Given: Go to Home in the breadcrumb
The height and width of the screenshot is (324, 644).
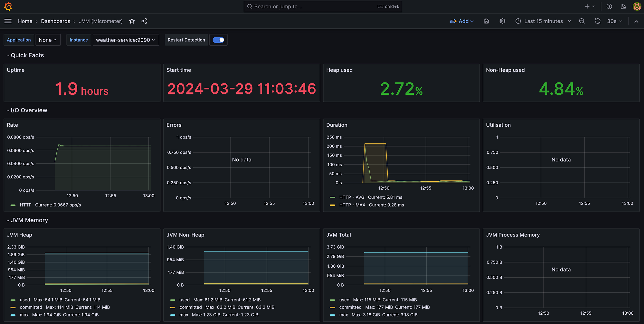Looking at the screenshot, I should 25,21.
